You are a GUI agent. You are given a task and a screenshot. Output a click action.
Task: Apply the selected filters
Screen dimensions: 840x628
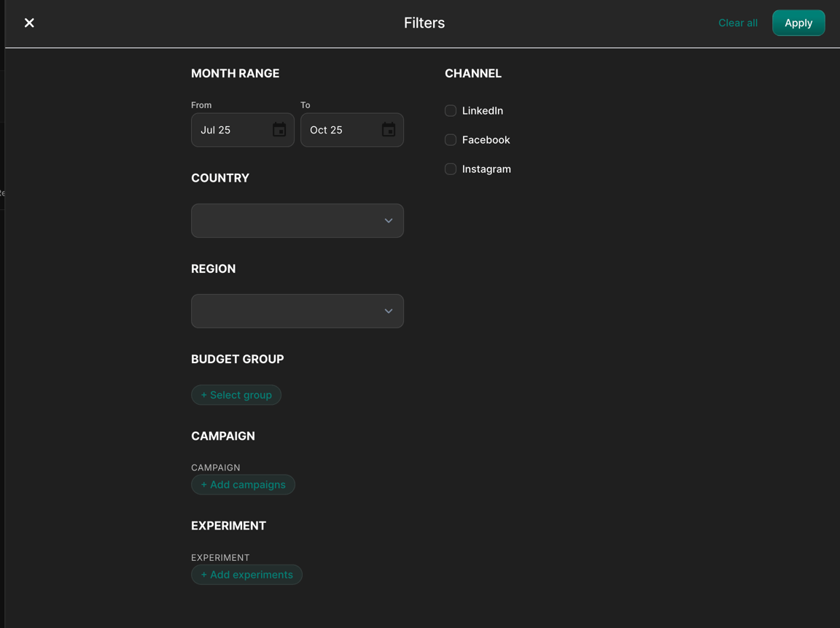tap(798, 23)
